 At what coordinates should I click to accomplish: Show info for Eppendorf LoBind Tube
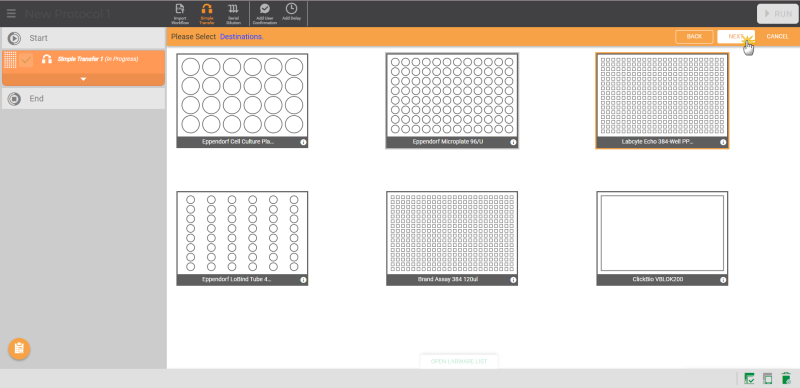click(x=304, y=280)
